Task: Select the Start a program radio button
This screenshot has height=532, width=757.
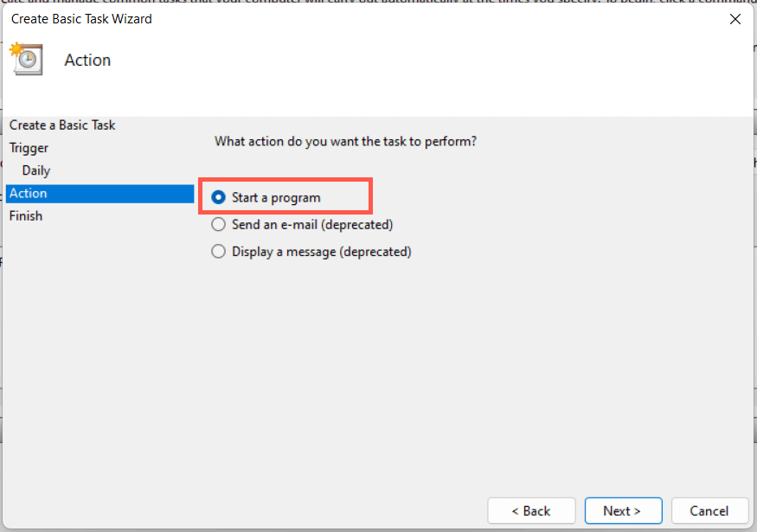Action: 219,198
